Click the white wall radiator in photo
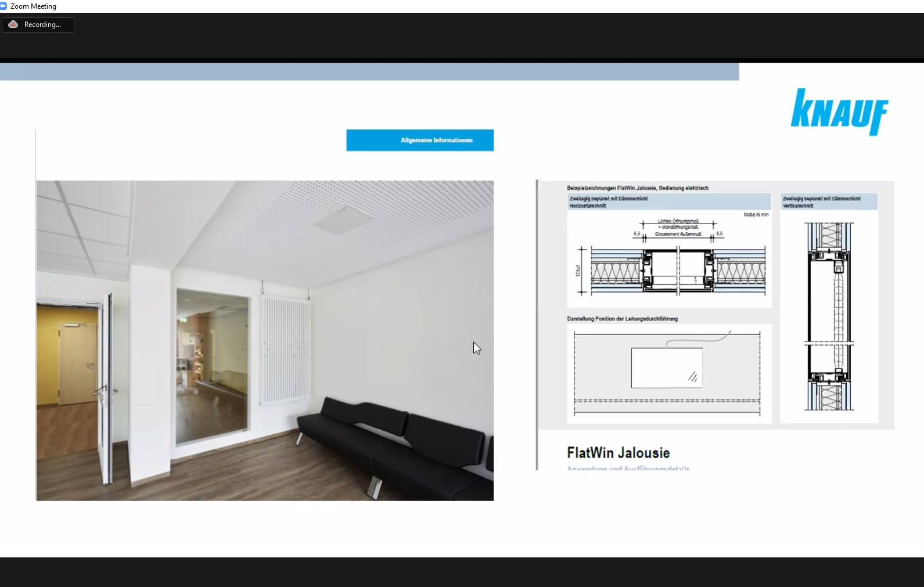 284,350
